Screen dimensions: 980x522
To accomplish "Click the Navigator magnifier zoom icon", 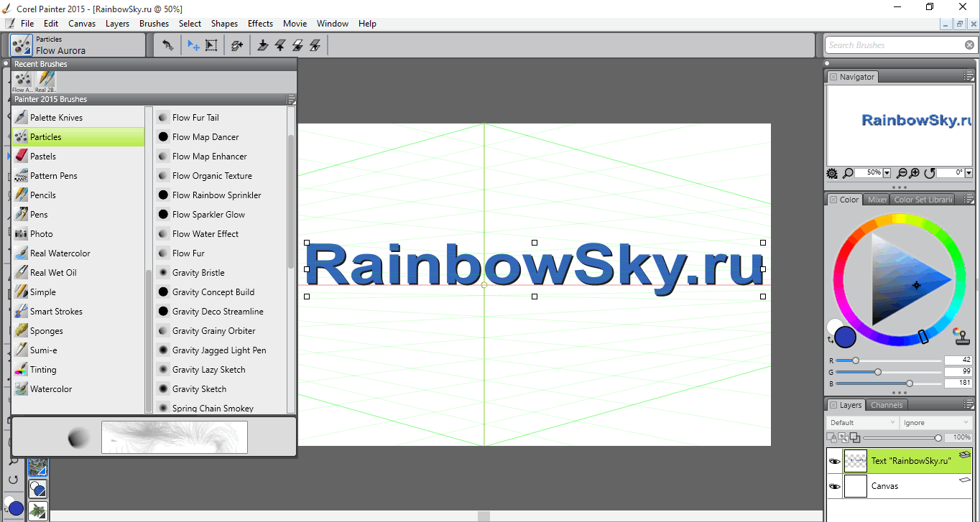I will (848, 173).
